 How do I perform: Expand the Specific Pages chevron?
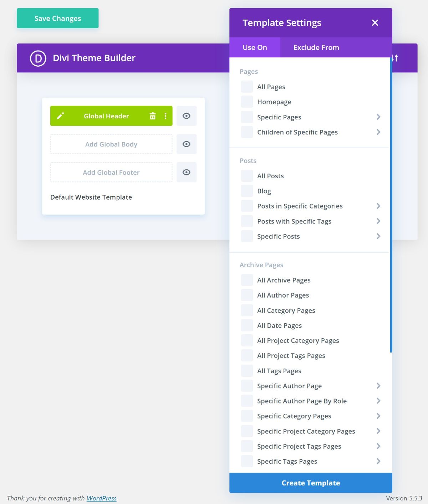pos(378,117)
